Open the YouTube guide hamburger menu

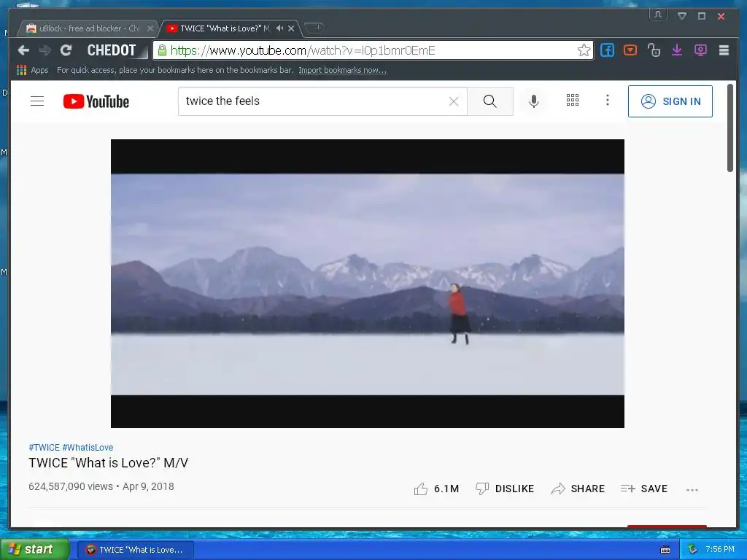37,101
